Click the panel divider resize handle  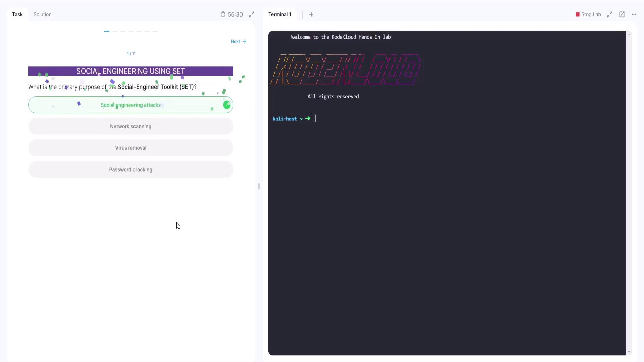tap(259, 186)
